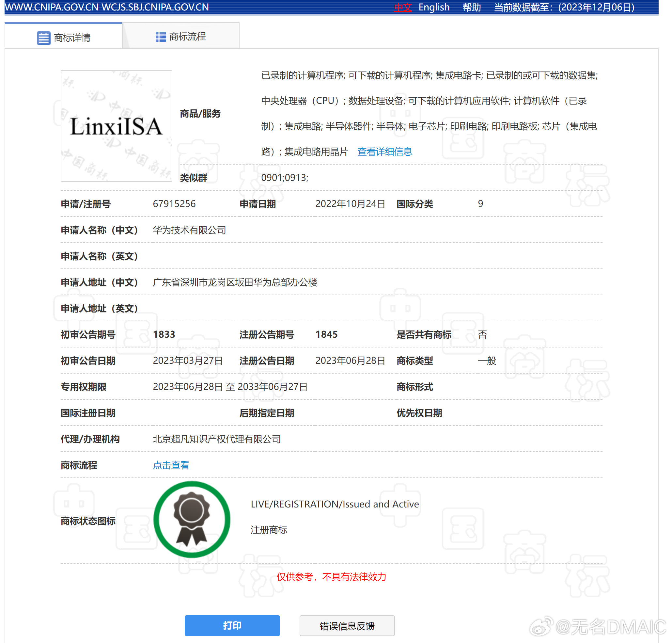
Task: Switch to the 商标流程 tab
Action: tap(180, 36)
